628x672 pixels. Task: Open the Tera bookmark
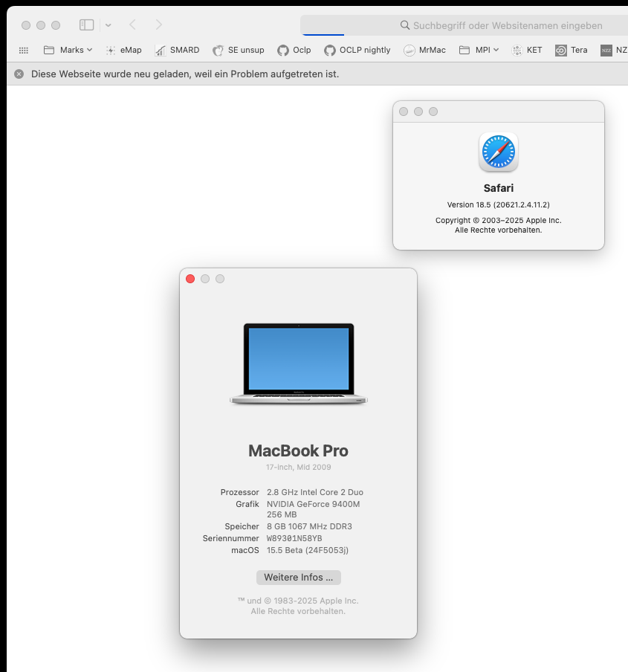point(572,50)
